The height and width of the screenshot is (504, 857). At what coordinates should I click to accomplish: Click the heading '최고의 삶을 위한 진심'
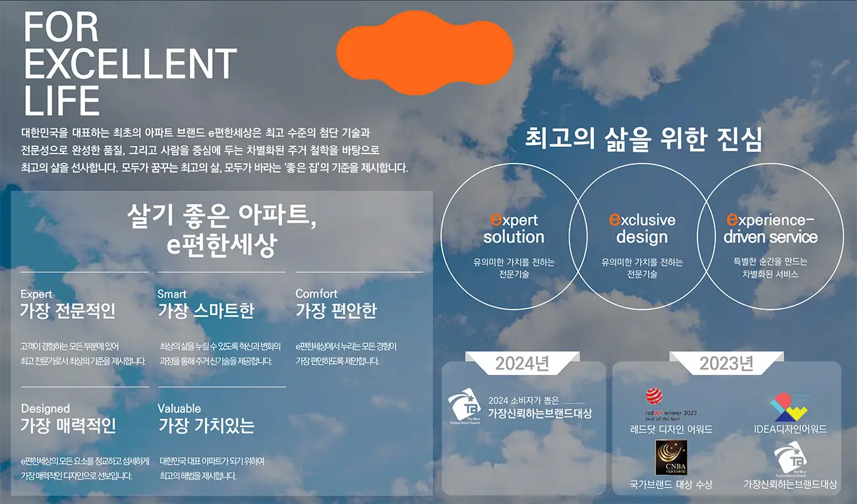(x=644, y=139)
